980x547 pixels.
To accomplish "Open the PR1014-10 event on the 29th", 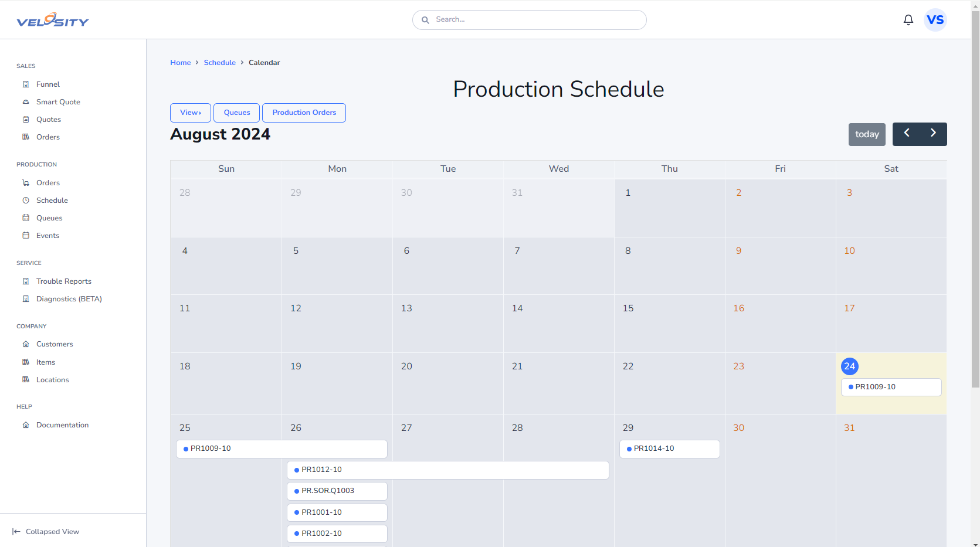I will click(x=669, y=449).
